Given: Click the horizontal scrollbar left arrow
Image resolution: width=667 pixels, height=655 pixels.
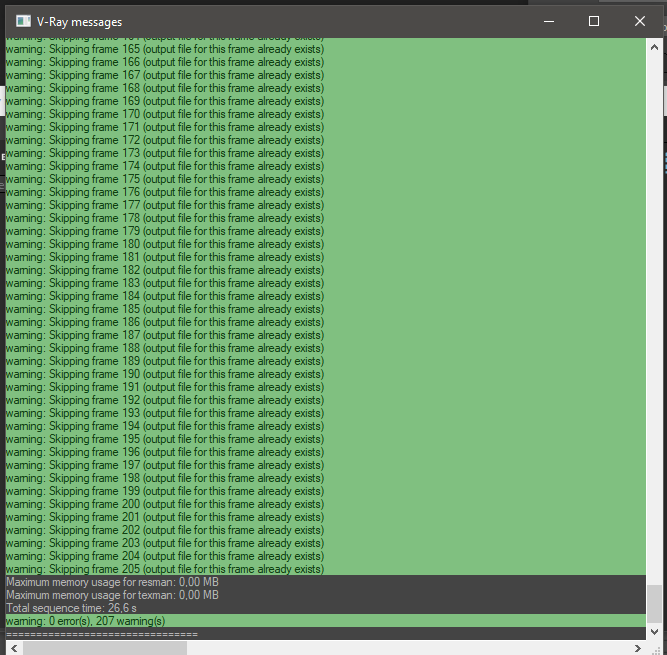Looking at the screenshot, I should point(12,647).
